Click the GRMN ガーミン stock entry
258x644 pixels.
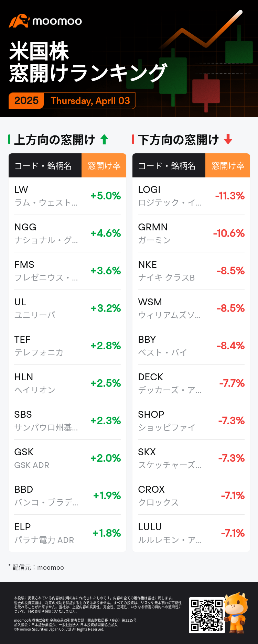[191, 233]
